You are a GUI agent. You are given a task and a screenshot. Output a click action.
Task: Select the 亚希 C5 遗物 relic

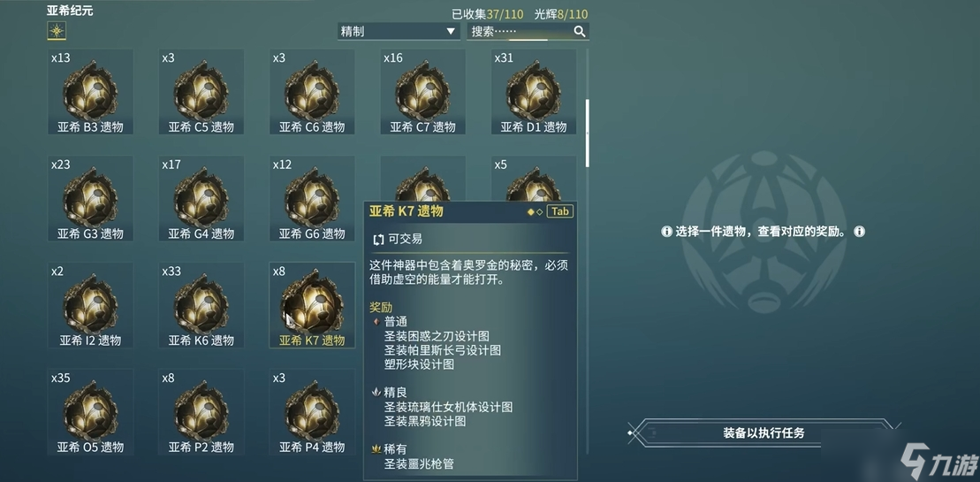click(201, 92)
